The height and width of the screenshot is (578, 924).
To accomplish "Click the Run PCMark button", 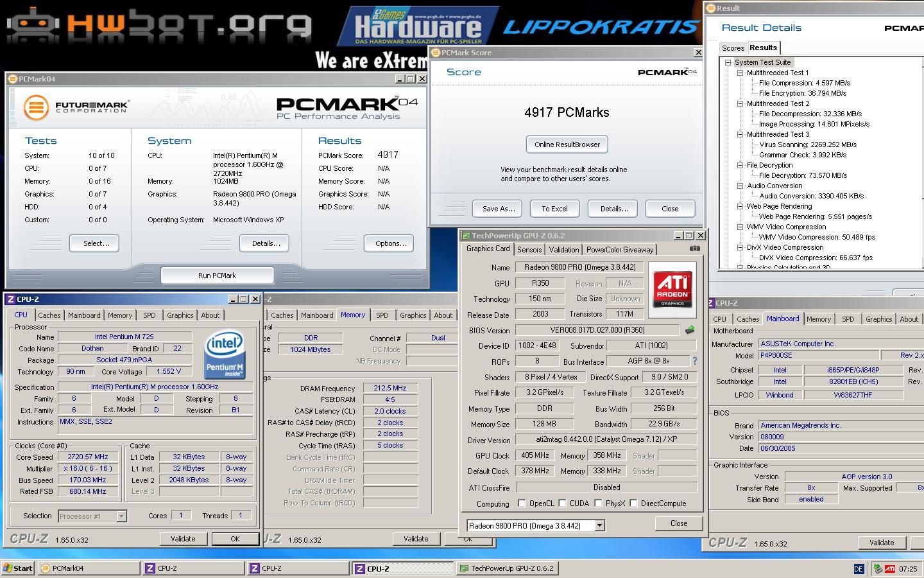I will pos(217,276).
